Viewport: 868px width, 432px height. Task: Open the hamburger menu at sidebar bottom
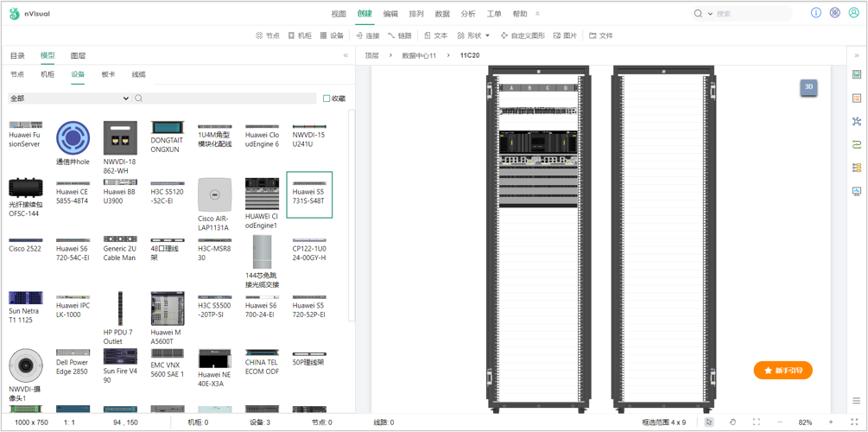coord(857,400)
